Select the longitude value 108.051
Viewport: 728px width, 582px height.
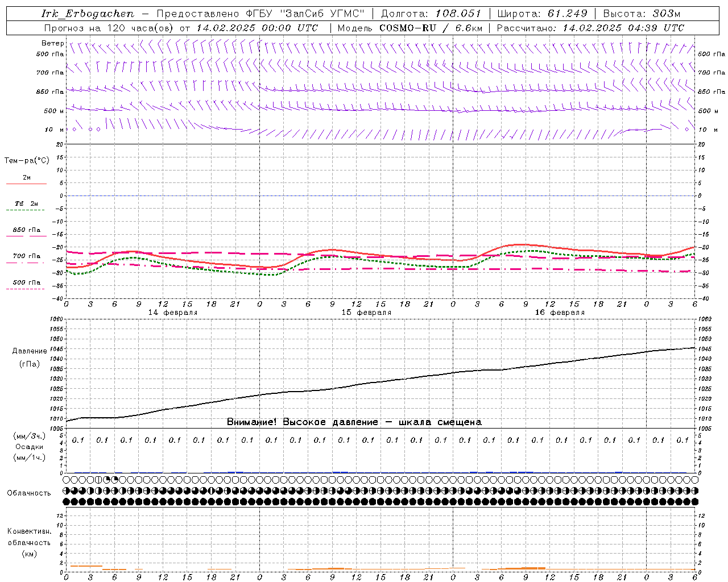458,14
